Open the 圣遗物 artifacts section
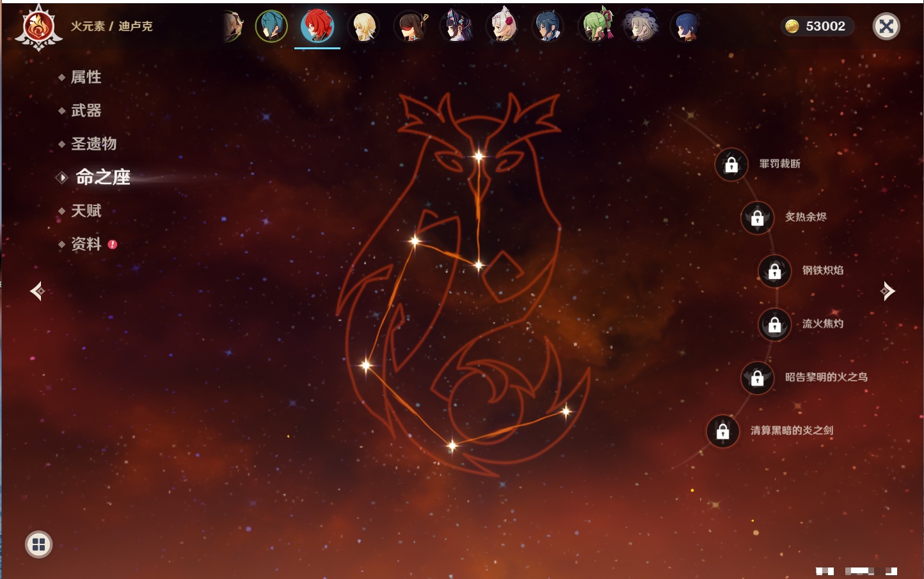The image size is (924, 579). 93,144
